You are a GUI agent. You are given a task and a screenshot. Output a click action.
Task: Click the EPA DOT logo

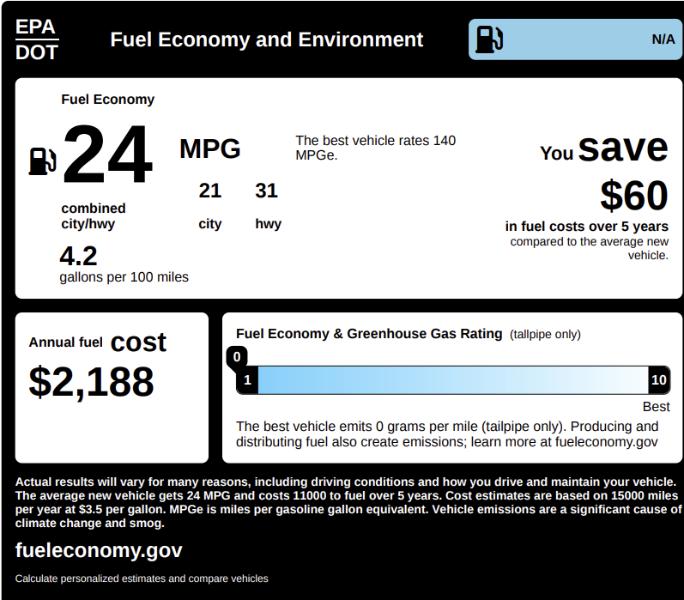coord(36,39)
